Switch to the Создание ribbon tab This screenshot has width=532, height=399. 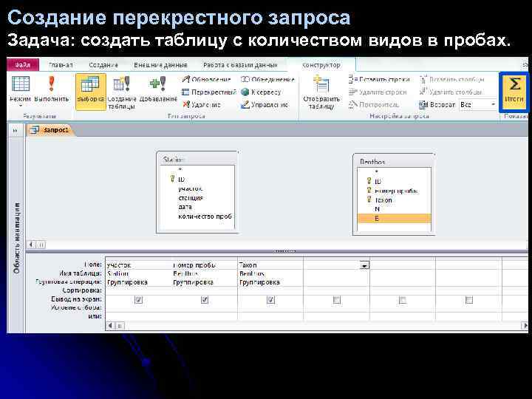[x=103, y=65]
